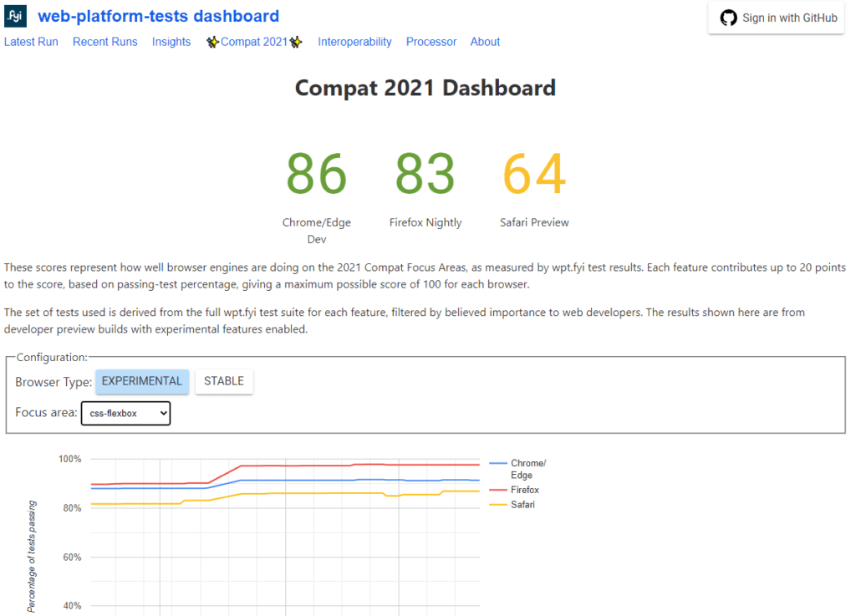Click the 60% axis label
The height and width of the screenshot is (616, 856).
click(x=72, y=557)
